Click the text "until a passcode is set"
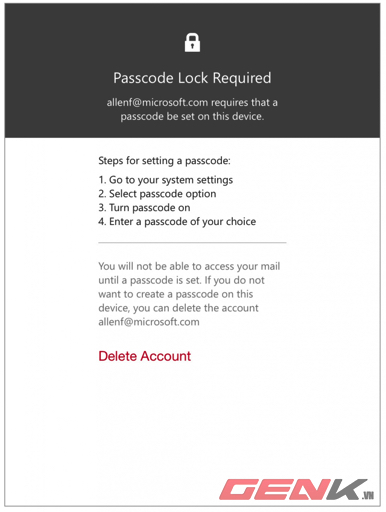 point(150,280)
